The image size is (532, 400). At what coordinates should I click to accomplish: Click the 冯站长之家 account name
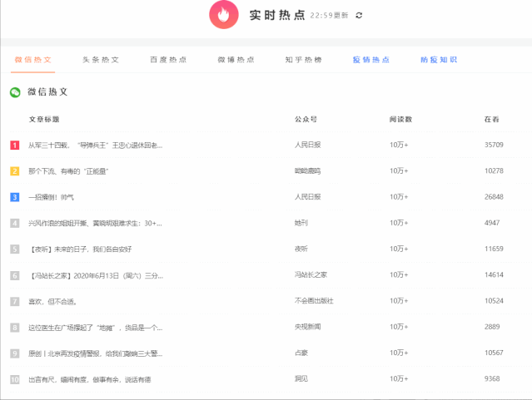click(311, 275)
